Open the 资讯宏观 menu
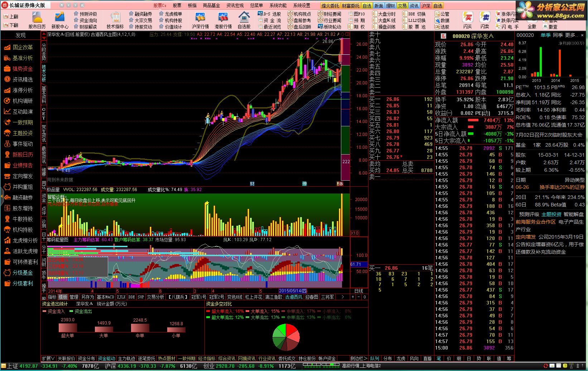 click(x=235, y=5)
